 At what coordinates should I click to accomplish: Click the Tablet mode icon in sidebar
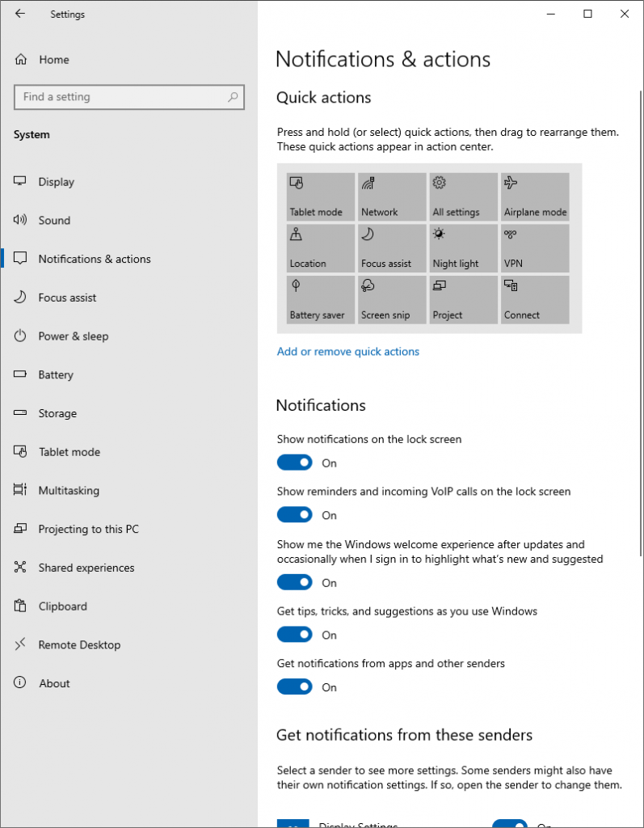[x=20, y=451]
